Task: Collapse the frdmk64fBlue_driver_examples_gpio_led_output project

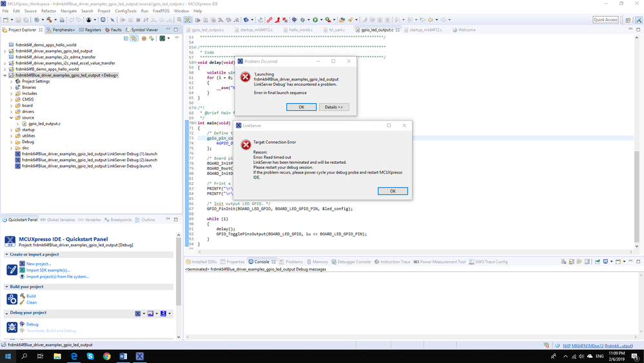Action: [5, 75]
